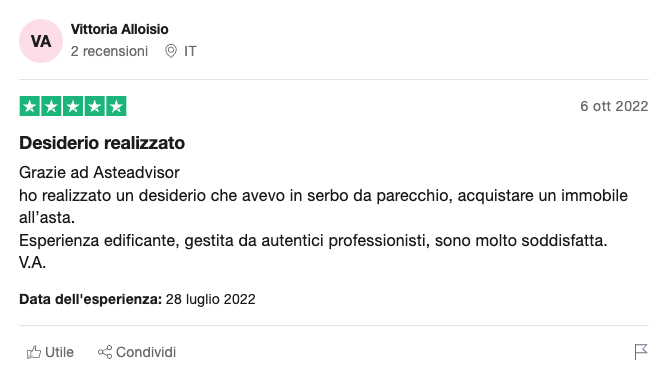Viewport: 668px width, 376px height.
Task: Click the share icon beside Condividi
Action: pos(105,352)
